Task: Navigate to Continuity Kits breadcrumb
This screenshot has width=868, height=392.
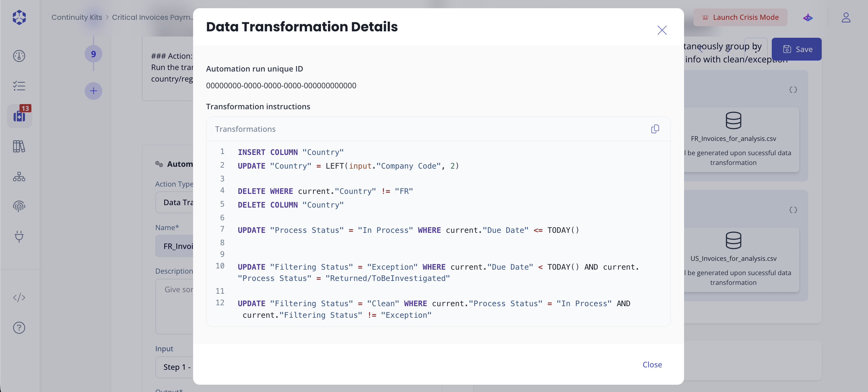Action: [76, 17]
